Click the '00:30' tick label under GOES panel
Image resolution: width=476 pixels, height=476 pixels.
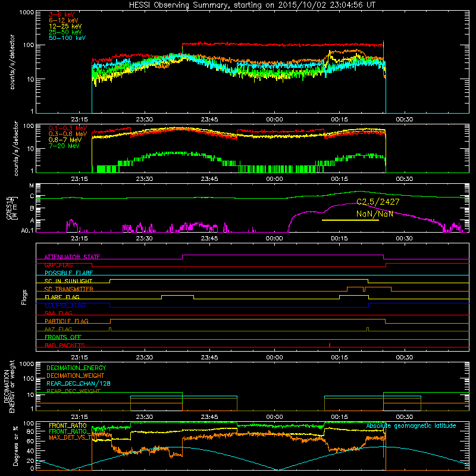pyautogui.click(x=405, y=239)
